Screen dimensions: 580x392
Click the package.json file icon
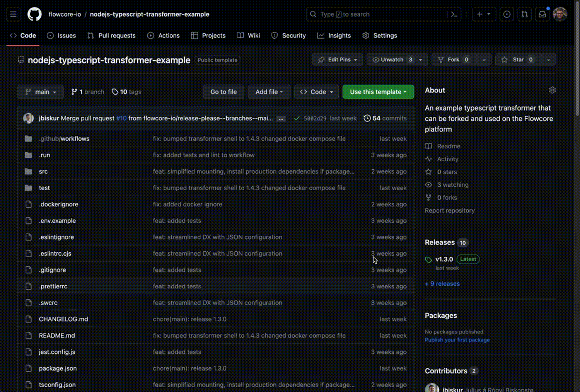click(28, 368)
